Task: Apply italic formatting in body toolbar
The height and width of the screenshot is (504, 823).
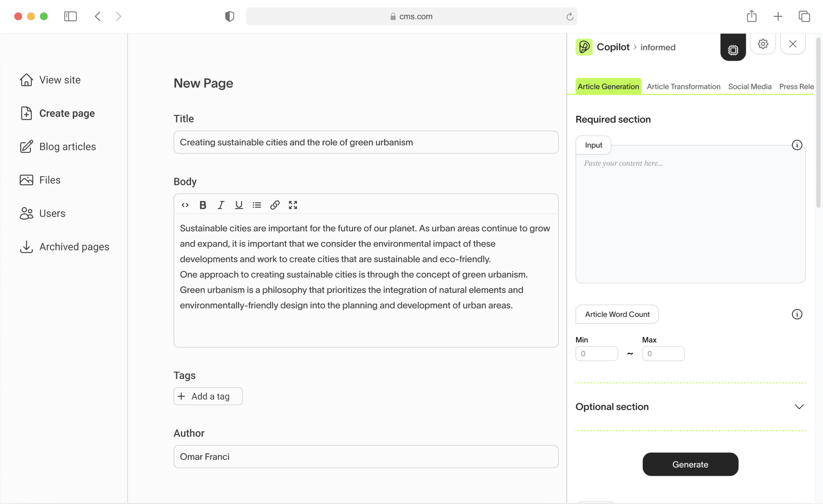Action: [x=221, y=205]
